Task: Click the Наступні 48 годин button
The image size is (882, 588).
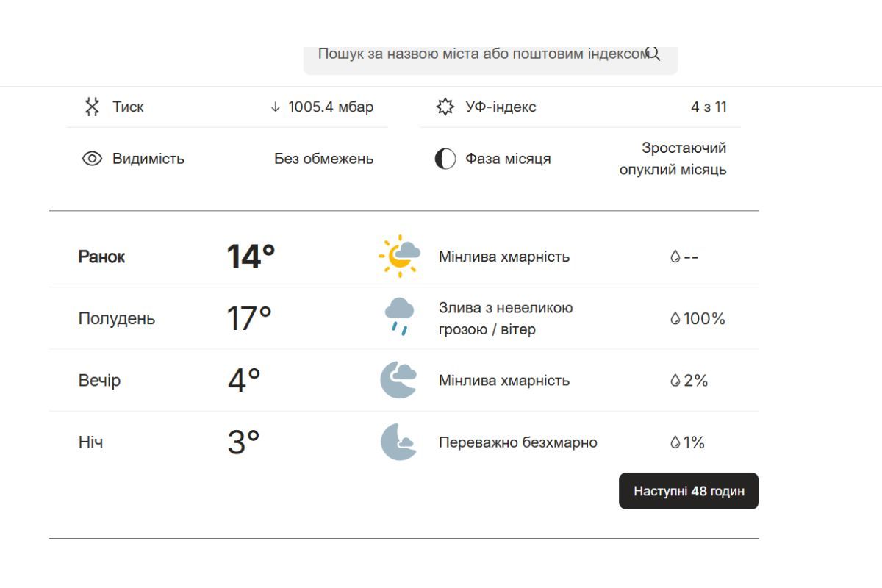Action: (689, 490)
